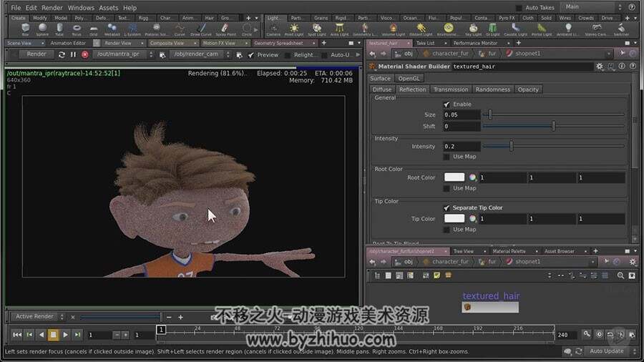Toggle the Enable checkbox under General
644x362 pixels.
[447, 104]
